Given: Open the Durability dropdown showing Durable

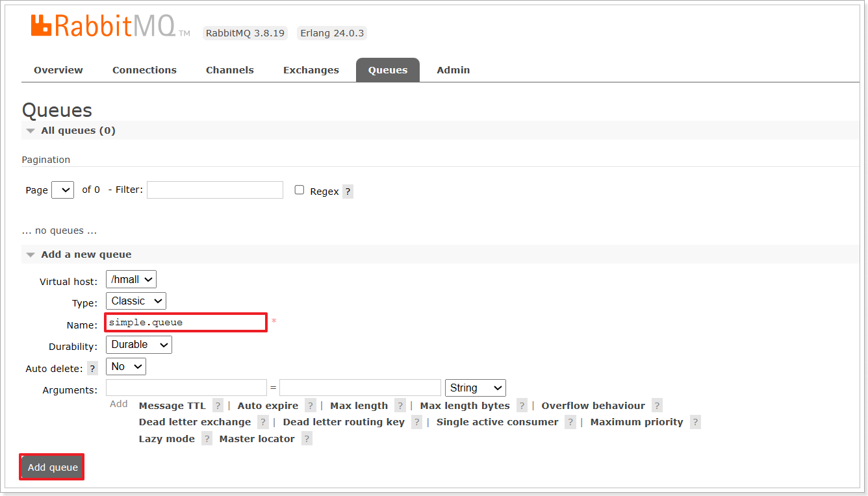Looking at the screenshot, I should [x=139, y=345].
